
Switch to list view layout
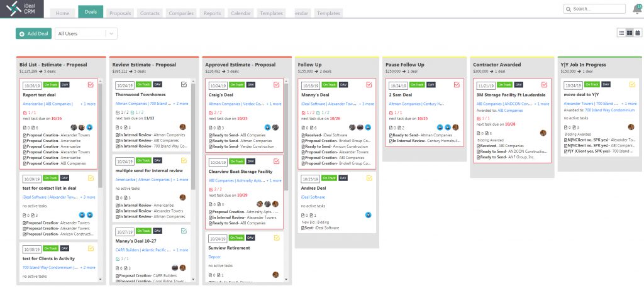point(621,33)
